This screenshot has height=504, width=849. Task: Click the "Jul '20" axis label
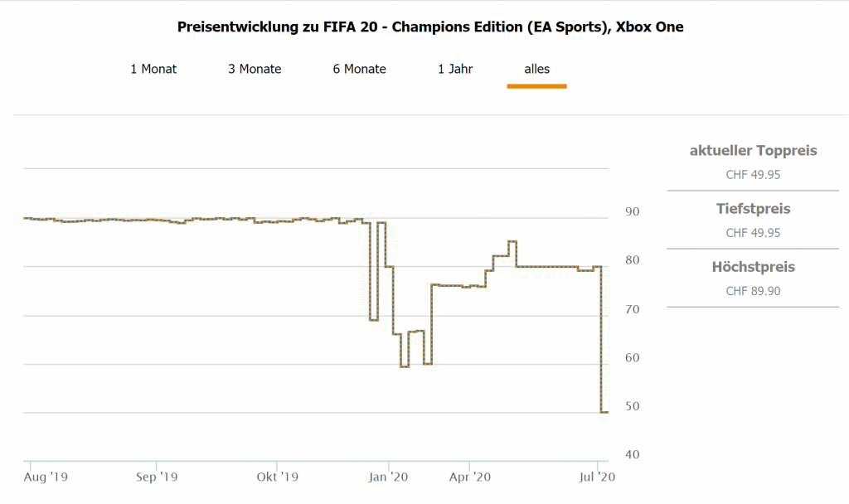point(596,477)
